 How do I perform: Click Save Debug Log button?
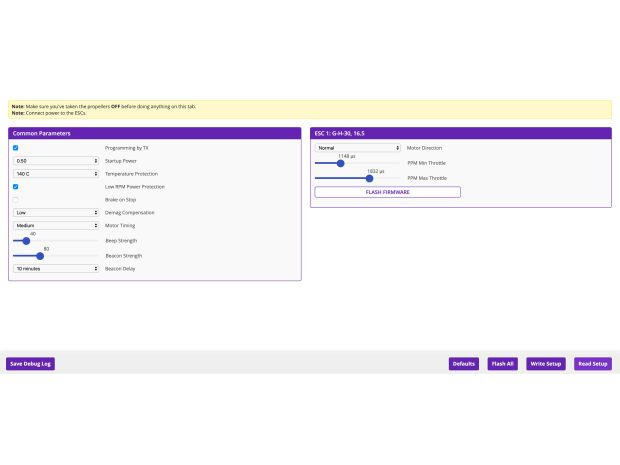tap(30, 364)
